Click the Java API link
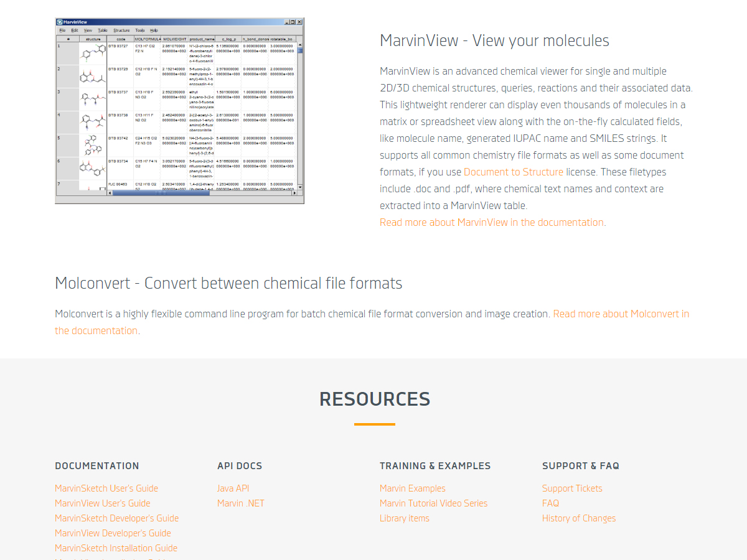Viewport: 747px width, 560px height. pyautogui.click(x=233, y=488)
